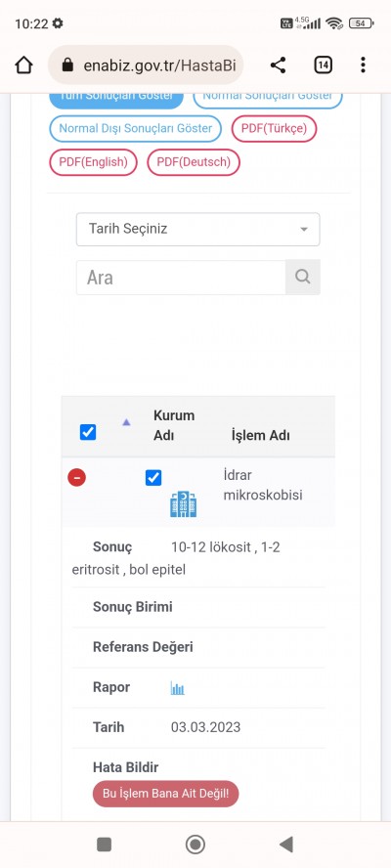Click Normal Dışı Sonuçları Göster button
Screen dimensions: 391x868
click(x=136, y=128)
